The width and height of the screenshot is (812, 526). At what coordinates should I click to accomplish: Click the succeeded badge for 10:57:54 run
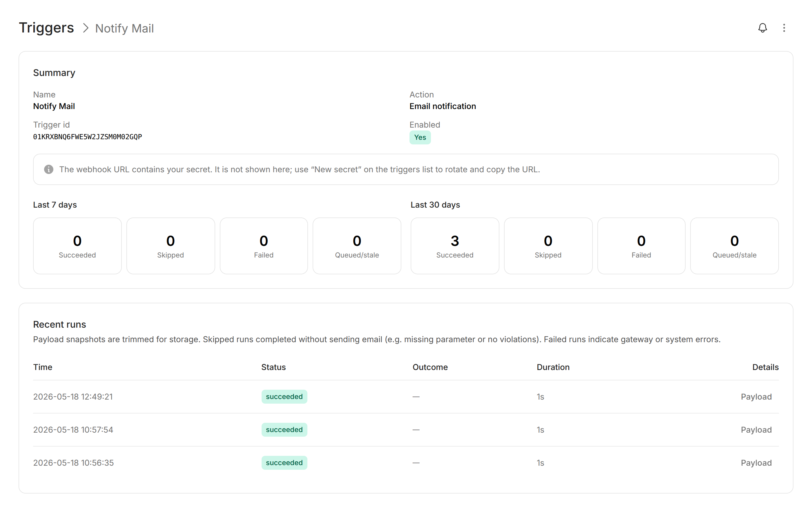(x=284, y=429)
